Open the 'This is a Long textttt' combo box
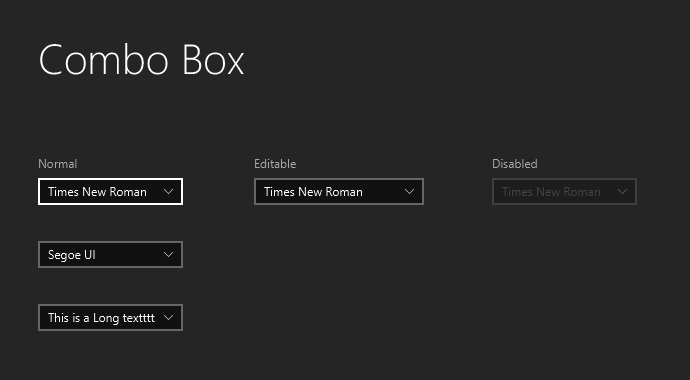This screenshot has width=690, height=380. click(x=110, y=317)
